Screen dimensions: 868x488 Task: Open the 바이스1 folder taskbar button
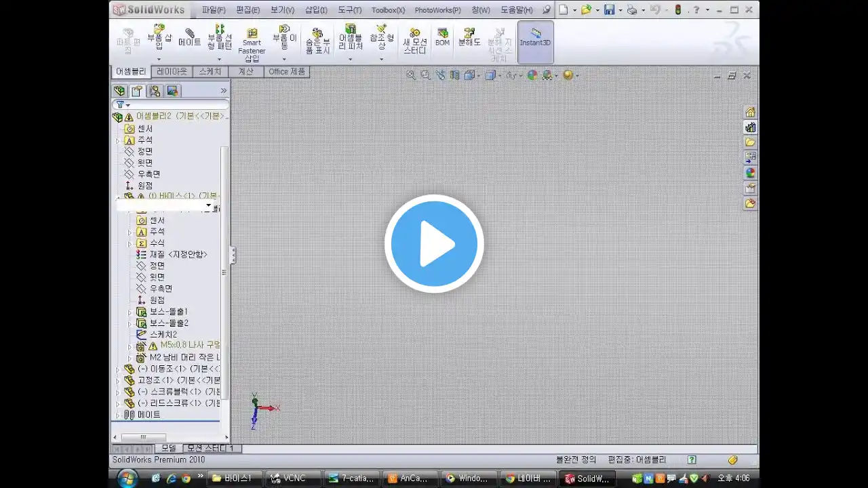pos(235,479)
